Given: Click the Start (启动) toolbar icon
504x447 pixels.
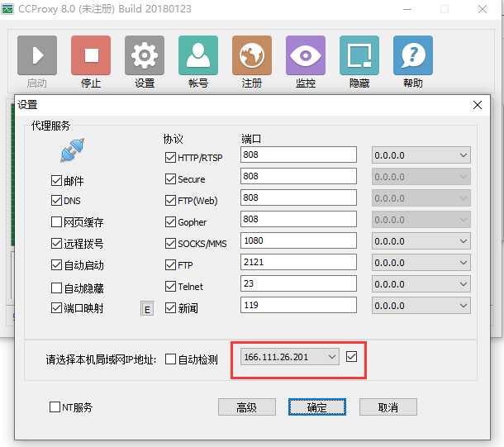Looking at the screenshot, I should click(37, 55).
